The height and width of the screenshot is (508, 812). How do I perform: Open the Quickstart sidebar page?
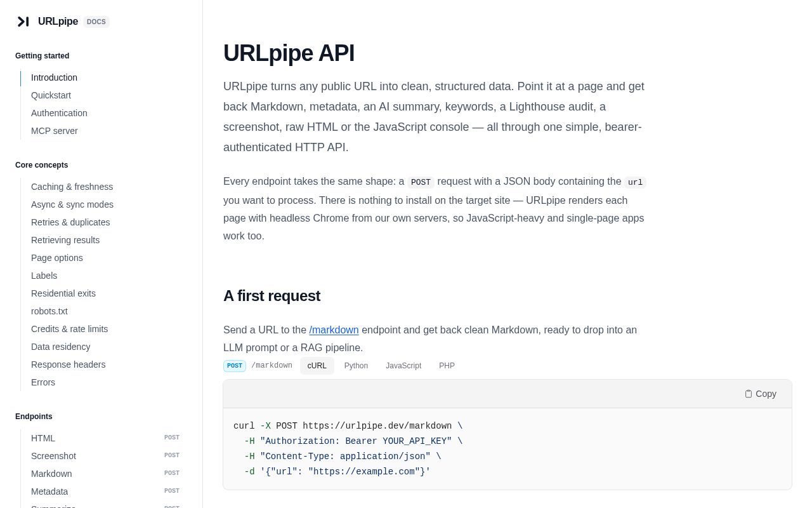[51, 95]
